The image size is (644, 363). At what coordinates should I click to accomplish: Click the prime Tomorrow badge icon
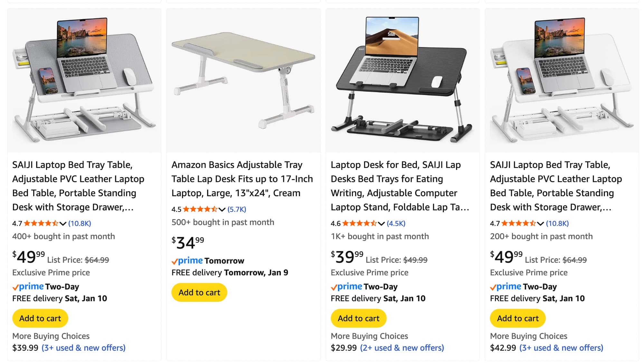pyautogui.click(x=187, y=261)
